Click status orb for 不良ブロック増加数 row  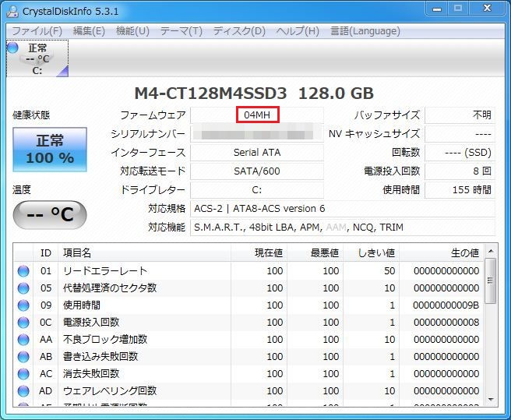pyautogui.click(x=23, y=340)
